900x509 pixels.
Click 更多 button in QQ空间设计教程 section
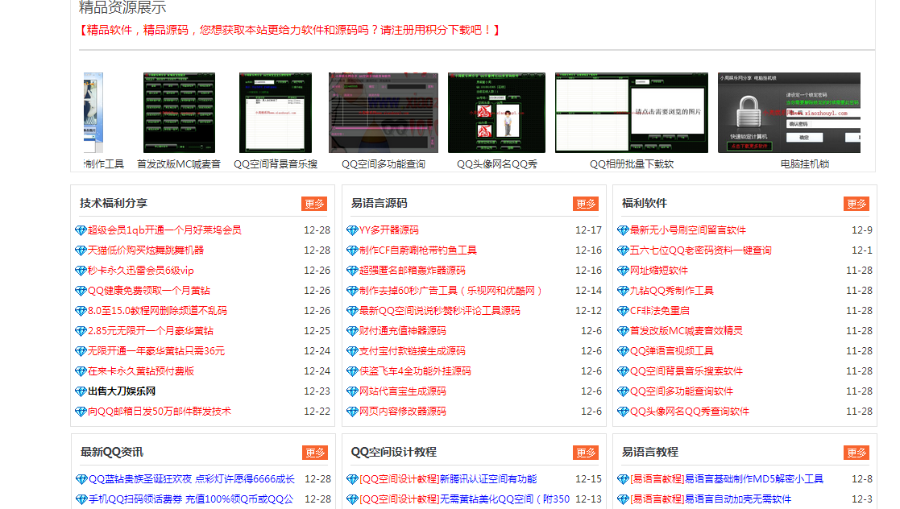point(585,453)
